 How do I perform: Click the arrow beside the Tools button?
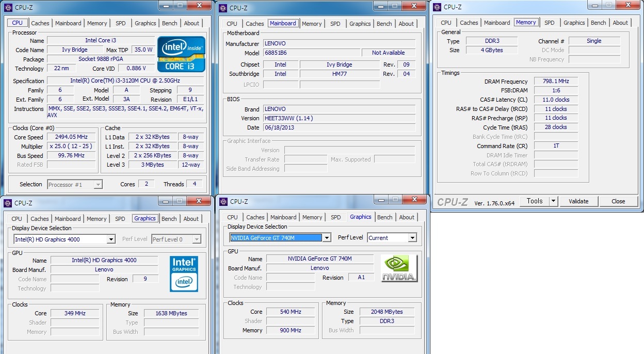coord(554,201)
